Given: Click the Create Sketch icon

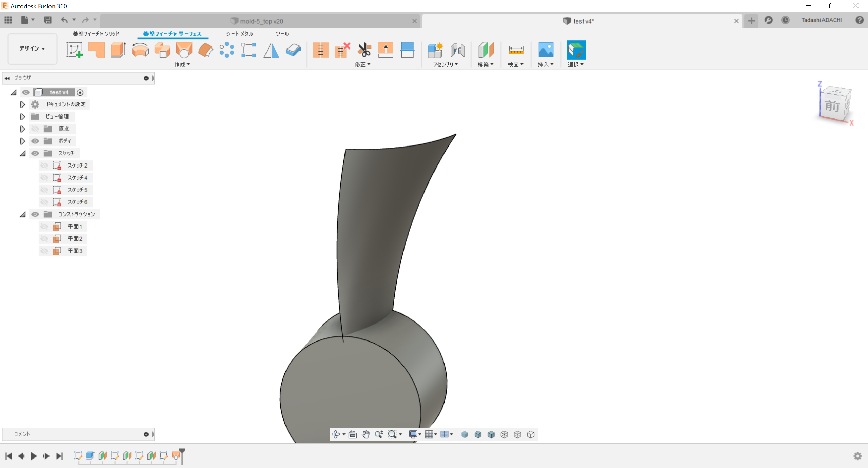Looking at the screenshot, I should click(74, 50).
